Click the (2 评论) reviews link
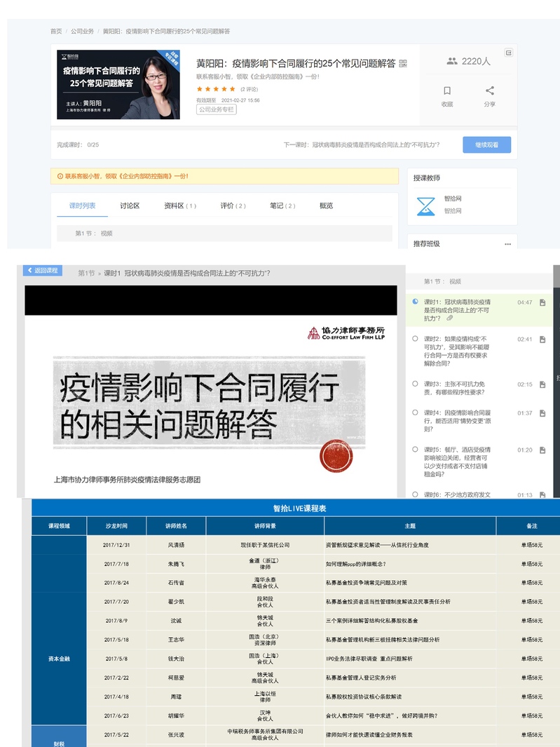This screenshot has height=747, width=560. (249, 89)
